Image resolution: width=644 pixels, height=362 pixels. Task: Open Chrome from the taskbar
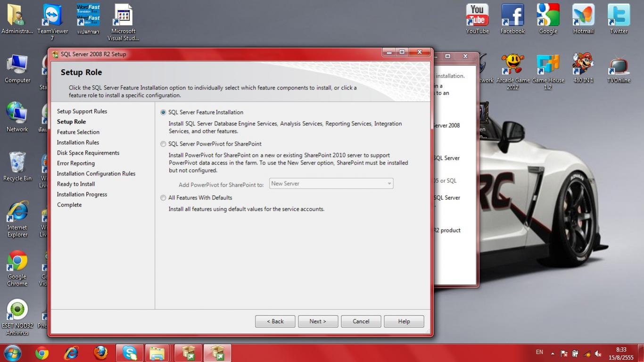pyautogui.click(x=42, y=353)
